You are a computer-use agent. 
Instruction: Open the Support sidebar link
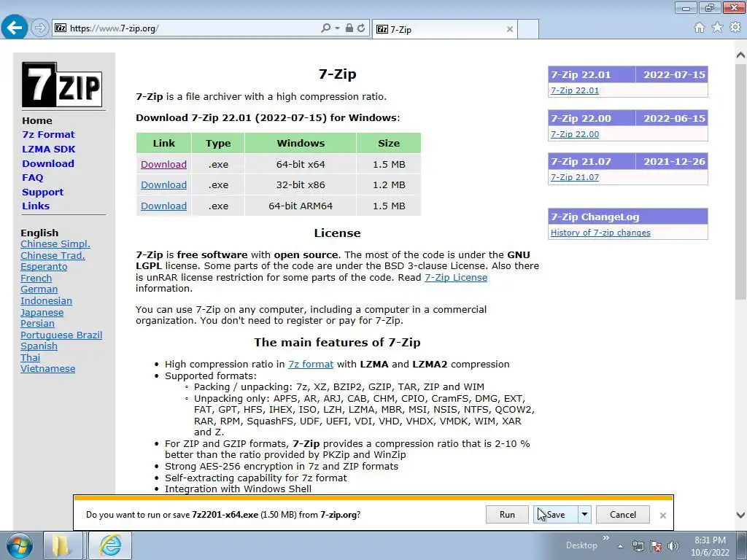[x=42, y=192]
